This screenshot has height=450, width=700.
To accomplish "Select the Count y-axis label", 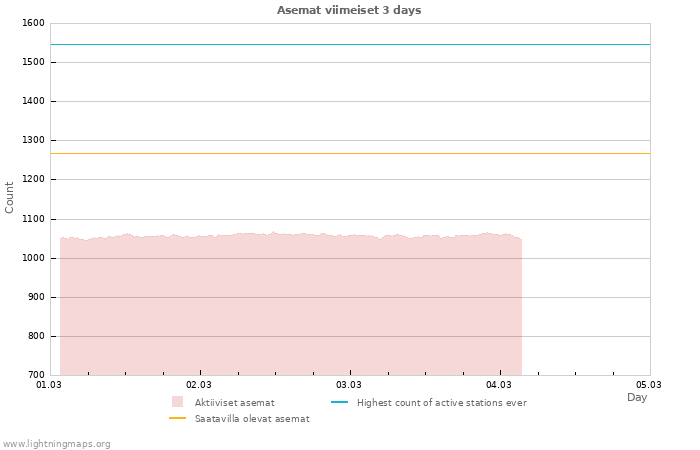I will pyautogui.click(x=10, y=197).
